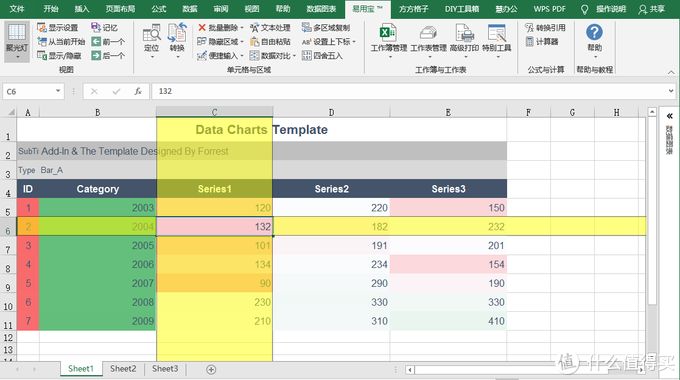
Task: Click the 高级打印 printer icon
Action: coord(464,33)
